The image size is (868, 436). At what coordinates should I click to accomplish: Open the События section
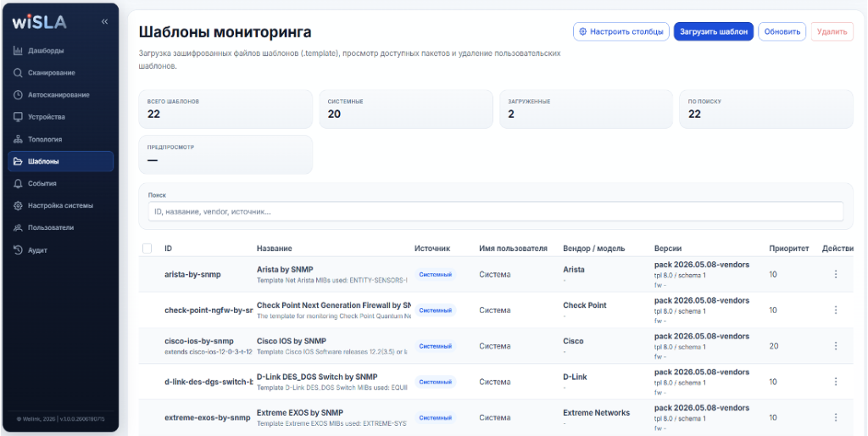pyautogui.click(x=61, y=183)
